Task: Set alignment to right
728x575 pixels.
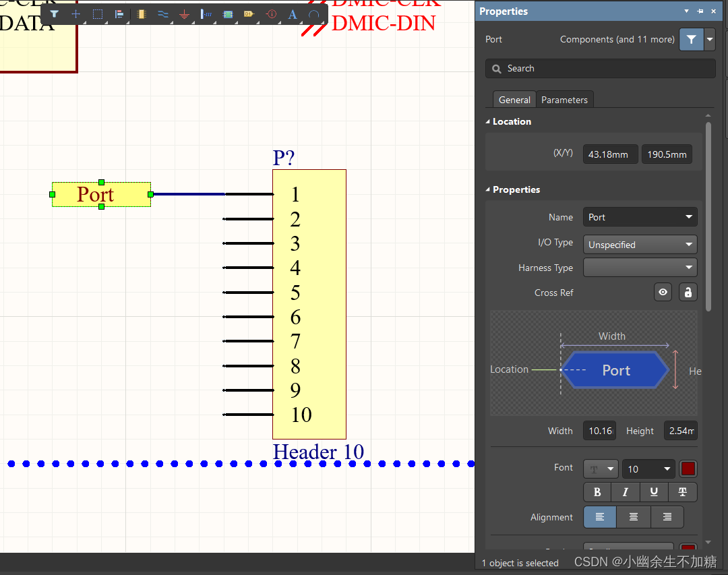Action: 667,517
